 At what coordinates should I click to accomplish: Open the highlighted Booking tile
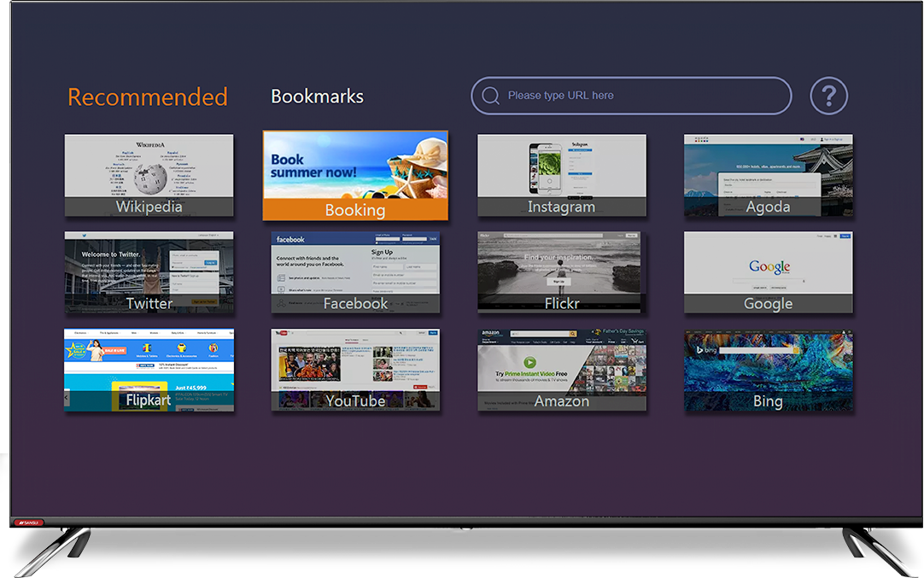tap(355, 176)
